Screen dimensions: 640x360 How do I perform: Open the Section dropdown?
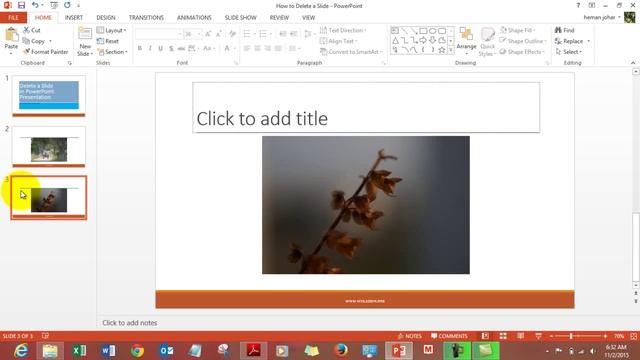coord(112,52)
